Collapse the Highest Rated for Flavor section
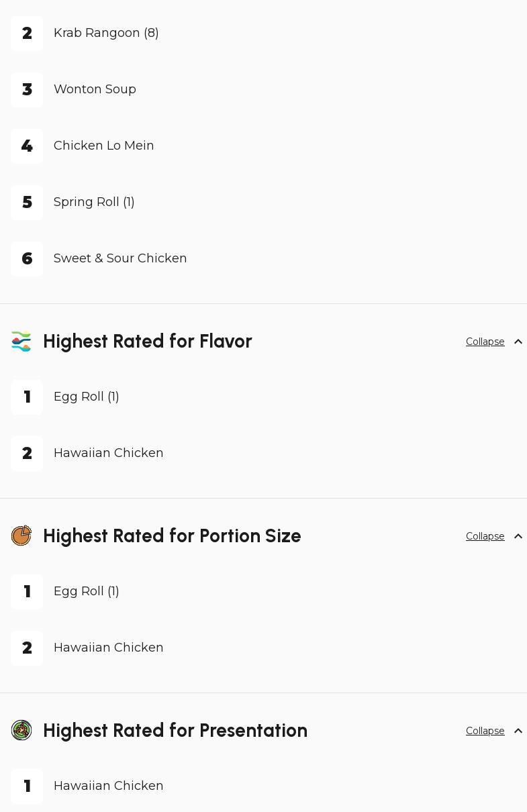527x812 pixels. pos(493,342)
